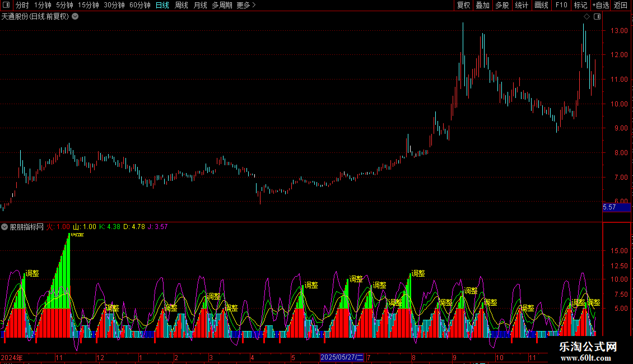
Task: Switch to 日线 daily chart
Action: point(162,5)
